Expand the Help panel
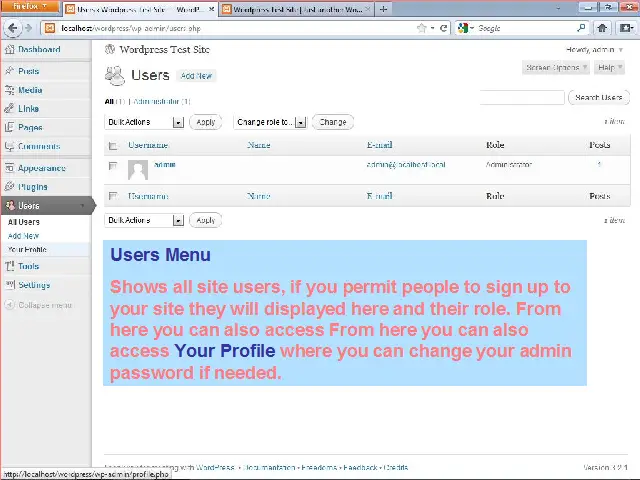This screenshot has height=480, width=640. (x=609, y=67)
